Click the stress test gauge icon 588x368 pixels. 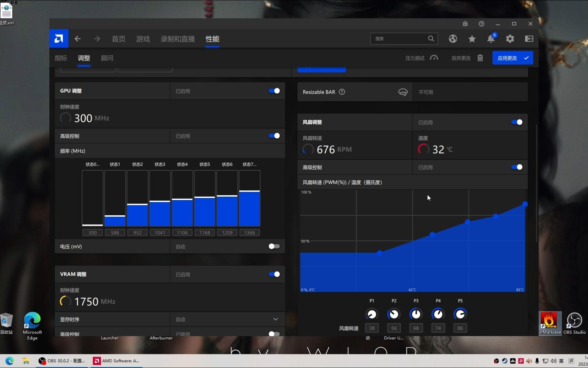point(434,58)
